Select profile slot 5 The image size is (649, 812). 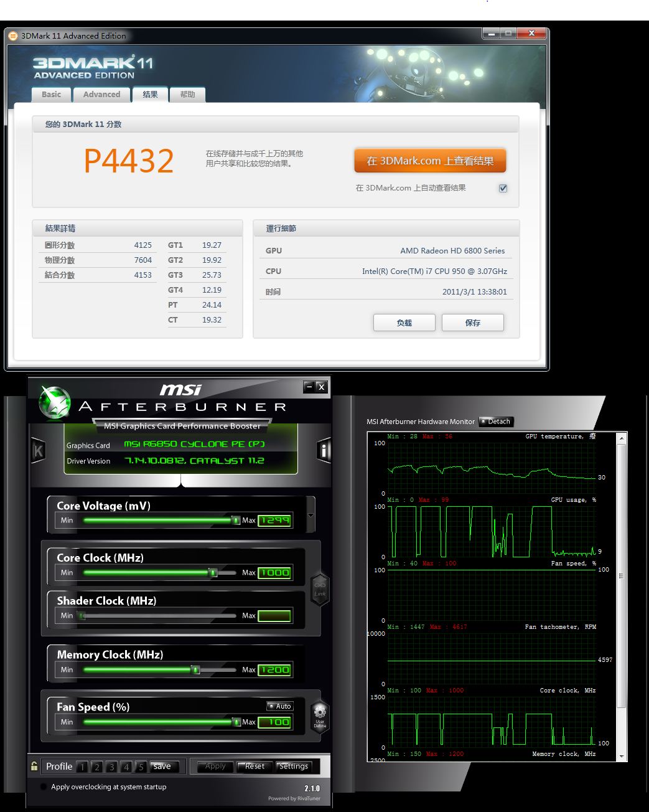coord(141,767)
